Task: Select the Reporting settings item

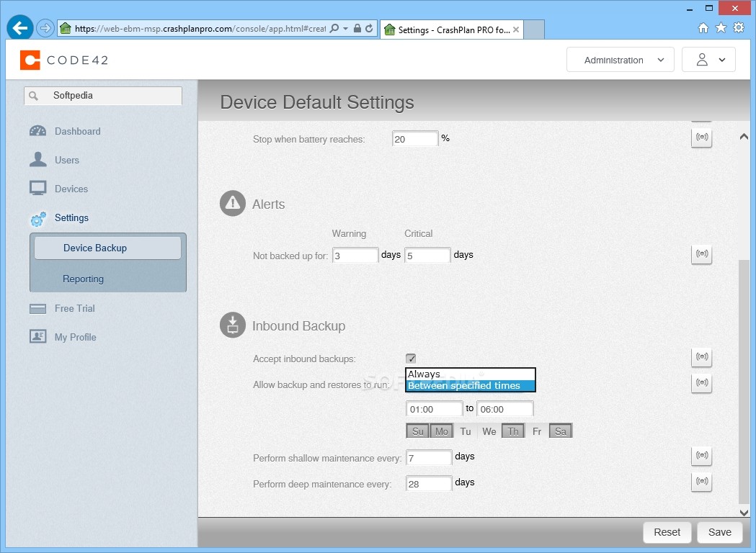Action: click(83, 279)
